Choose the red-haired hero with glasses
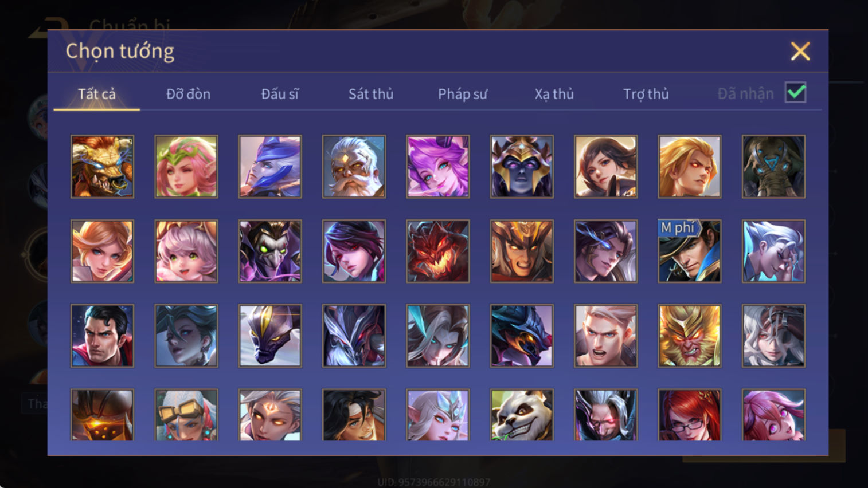The width and height of the screenshot is (868, 488). [690, 415]
